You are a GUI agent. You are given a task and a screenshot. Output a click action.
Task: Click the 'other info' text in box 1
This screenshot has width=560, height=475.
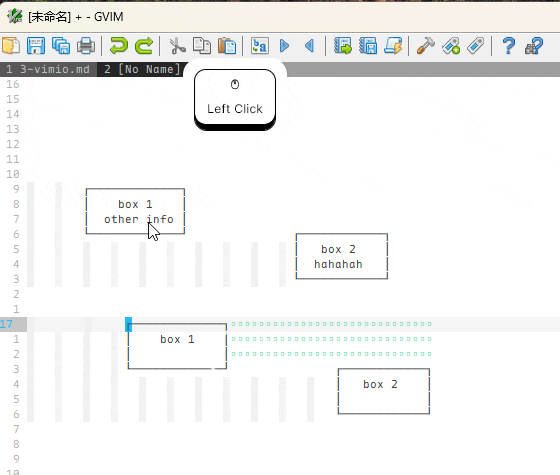(139, 219)
